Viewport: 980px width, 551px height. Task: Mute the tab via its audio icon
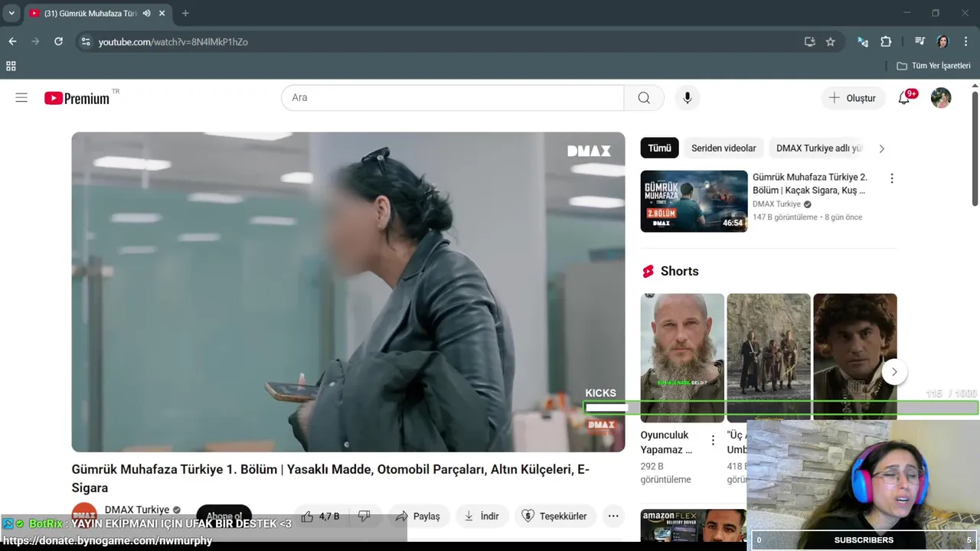[x=146, y=13]
